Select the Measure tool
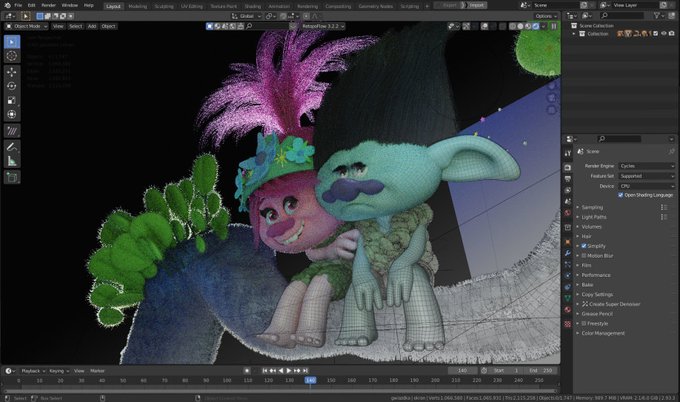 coord(12,161)
